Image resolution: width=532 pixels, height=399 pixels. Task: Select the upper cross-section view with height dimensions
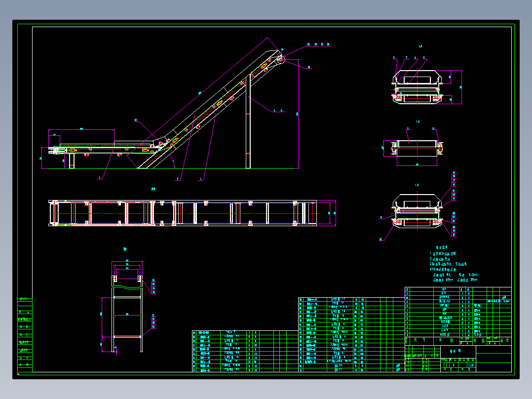click(x=427, y=81)
